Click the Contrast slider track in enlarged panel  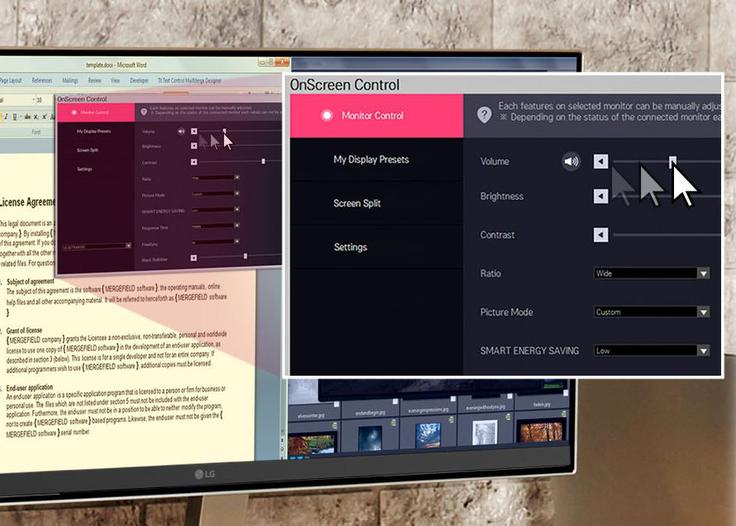[x=667, y=235]
